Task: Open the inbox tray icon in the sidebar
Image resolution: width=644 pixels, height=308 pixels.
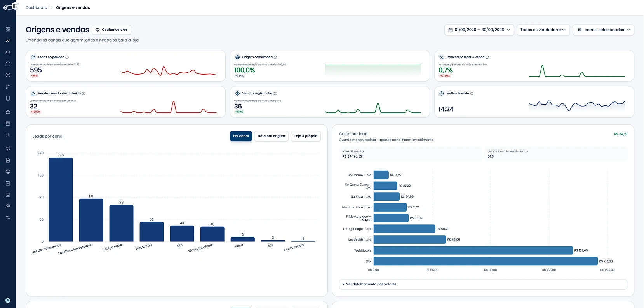Action: (x=8, y=52)
